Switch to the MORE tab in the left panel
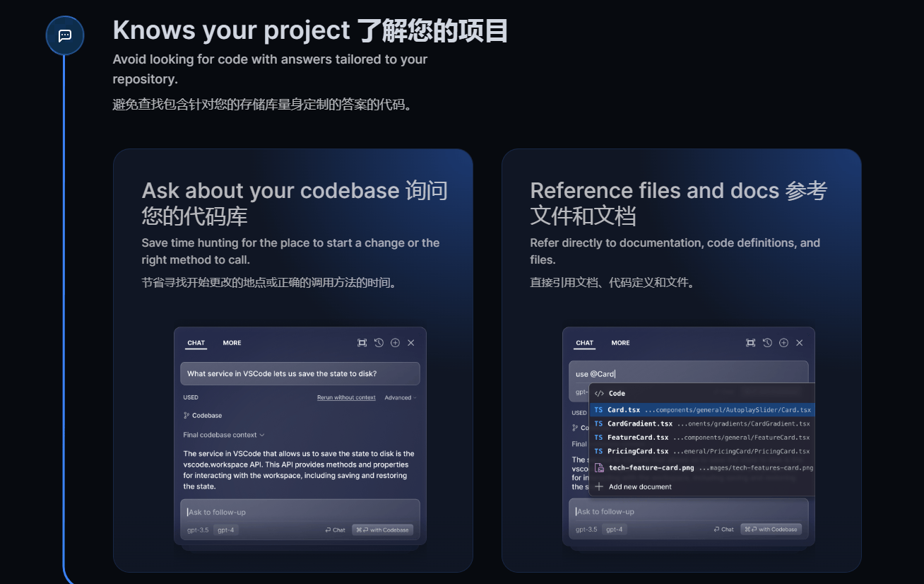Image resolution: width=924 pixels, height=584 pixels. [232, 343]
